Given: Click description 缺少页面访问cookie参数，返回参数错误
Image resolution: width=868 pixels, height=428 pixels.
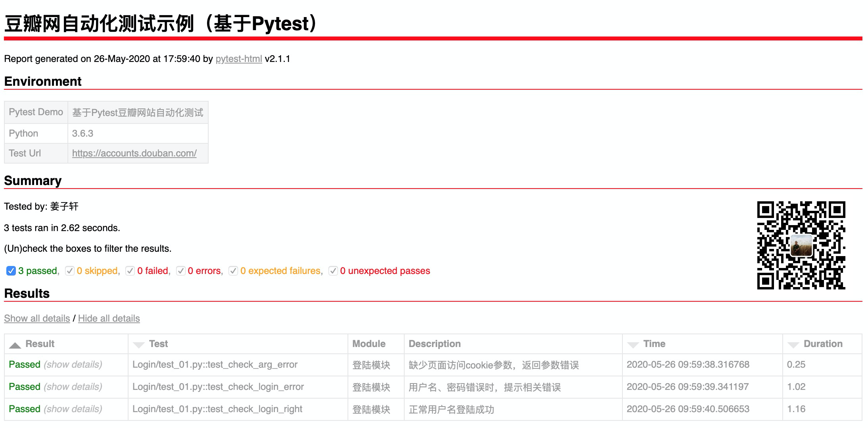Looking at the screenshot, I should point(494,365).
